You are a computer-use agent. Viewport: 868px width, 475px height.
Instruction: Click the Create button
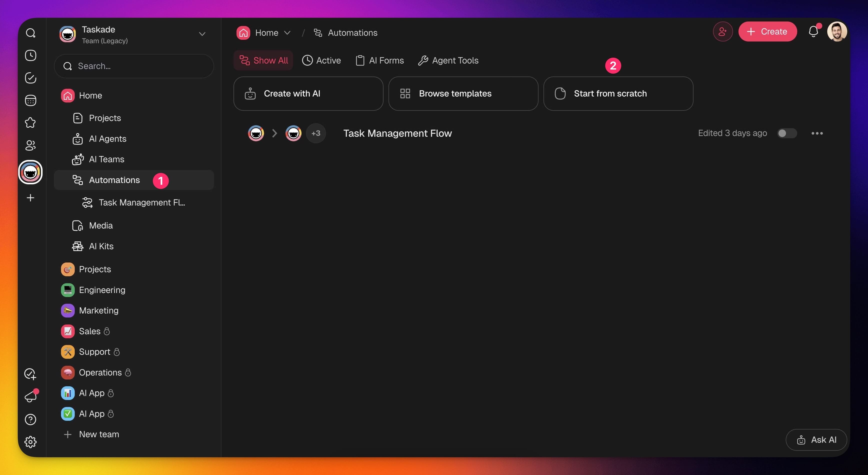pos(767,32)
